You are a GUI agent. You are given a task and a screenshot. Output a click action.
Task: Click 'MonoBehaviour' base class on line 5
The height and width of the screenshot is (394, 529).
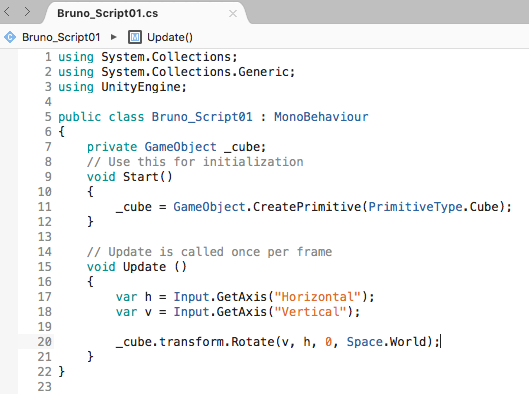point(321,117)
